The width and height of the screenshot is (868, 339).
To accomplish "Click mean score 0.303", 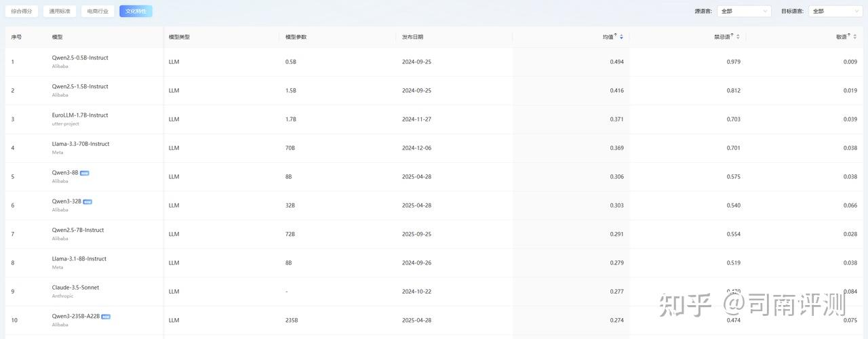I will [616, 205].
